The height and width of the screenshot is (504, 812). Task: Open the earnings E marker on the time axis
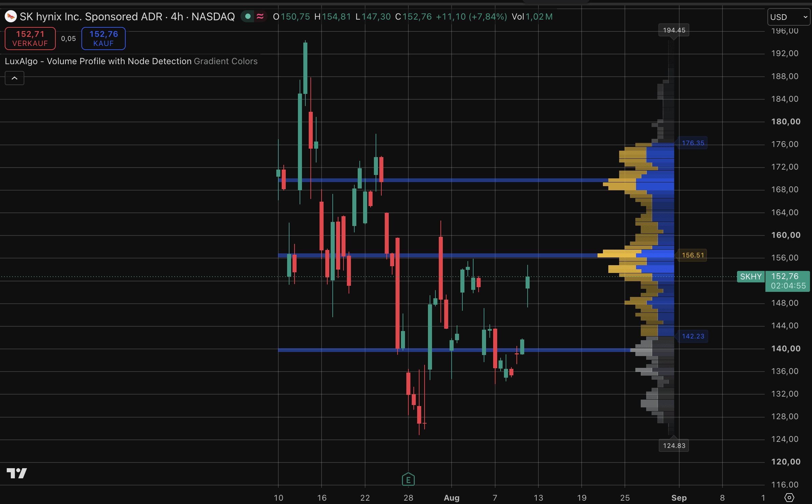[x=408, y=479]
